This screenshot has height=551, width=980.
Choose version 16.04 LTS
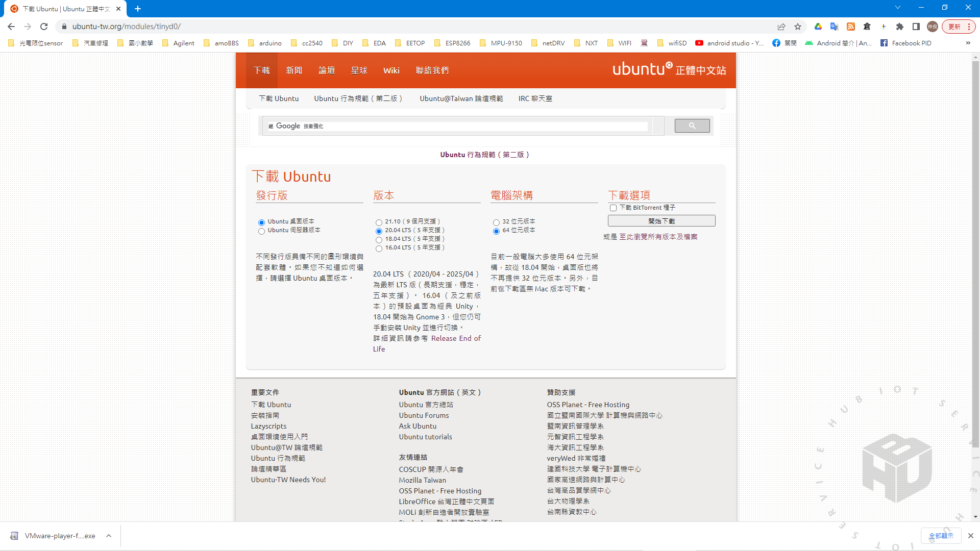[x=379, y=248]
